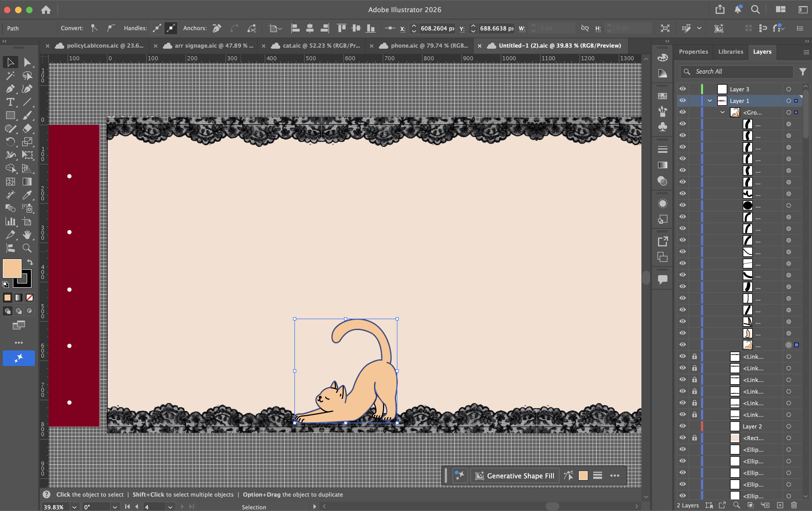
Task: Select the Scale tool
Action: coord(27,142)
